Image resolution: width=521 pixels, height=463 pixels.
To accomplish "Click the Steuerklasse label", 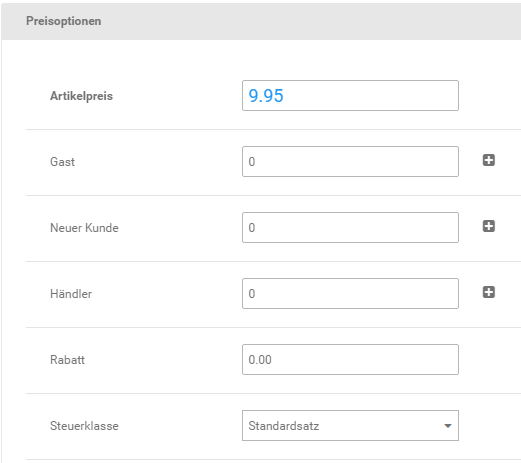I will pyautogui.click(x=84, y=426).
